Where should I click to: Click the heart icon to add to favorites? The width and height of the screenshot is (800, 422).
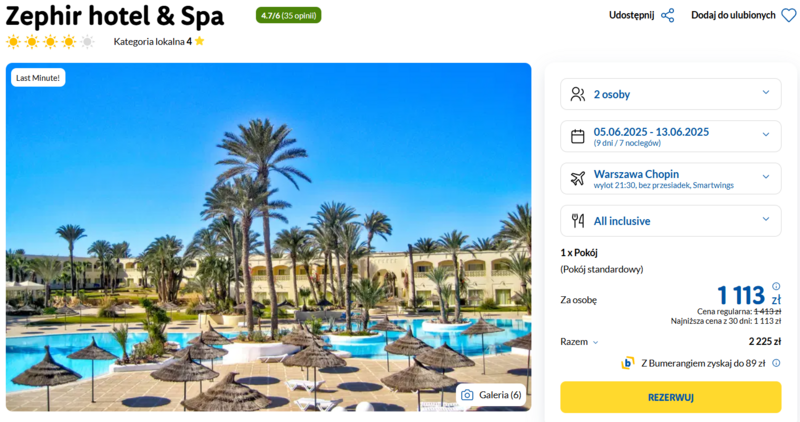[x=789, y=15]
